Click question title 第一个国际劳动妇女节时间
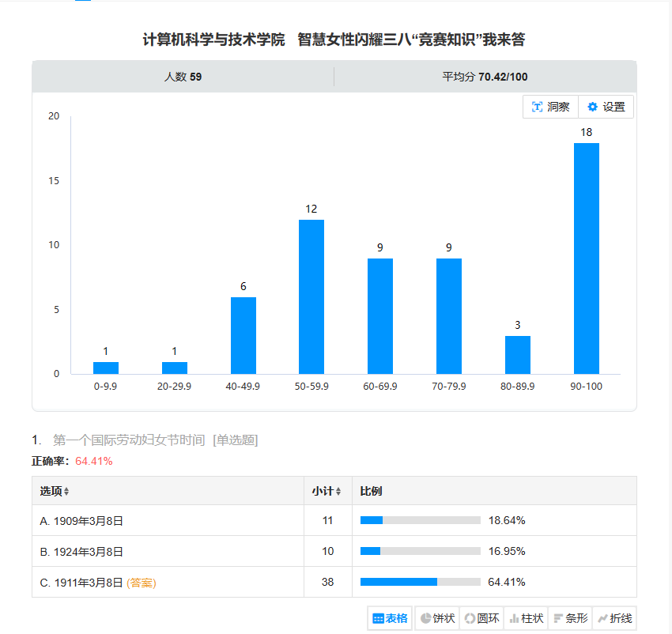This screenshot has height=634, width=672. click(128, 440)
